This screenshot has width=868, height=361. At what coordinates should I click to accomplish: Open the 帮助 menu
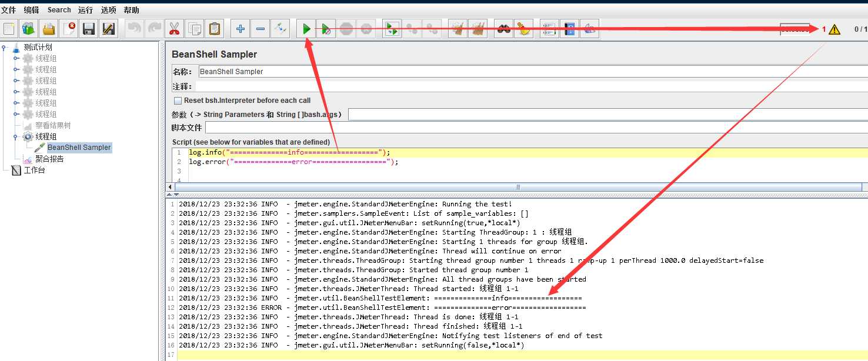(x=132, y=10)
